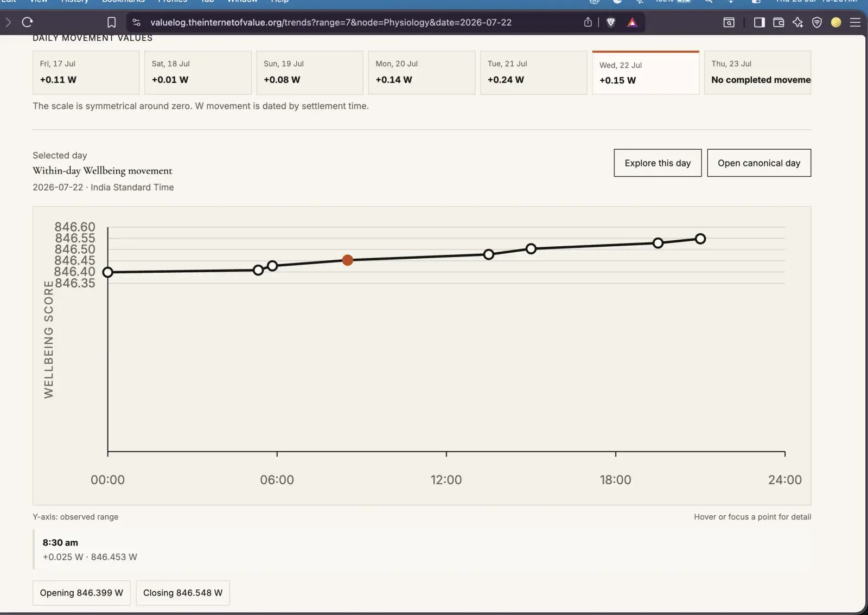Open the yellow profile avatar icon
This screenshot has height=615, width=868.
(x=836, y=22)
